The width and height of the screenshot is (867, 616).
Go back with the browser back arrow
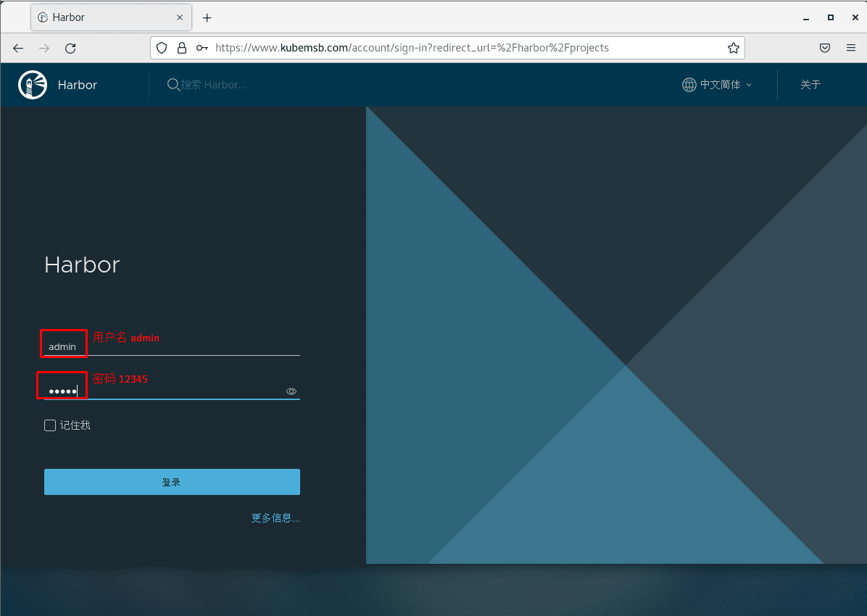pyautogui.click(x=18, y=48)
